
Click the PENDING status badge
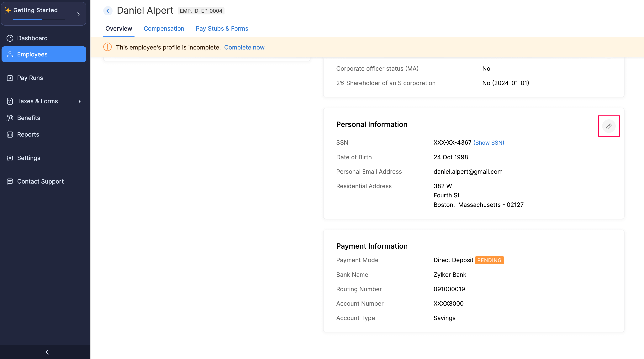click(489, 260)
